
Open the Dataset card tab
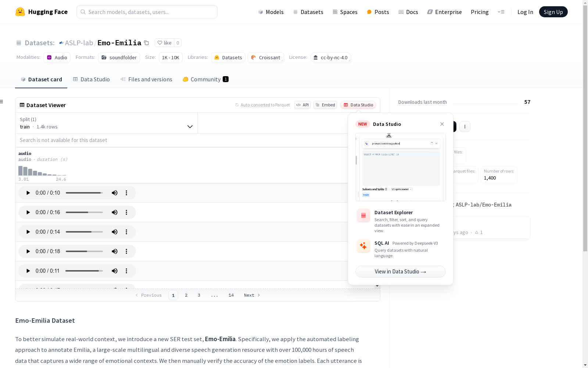[x=41, y=79]
